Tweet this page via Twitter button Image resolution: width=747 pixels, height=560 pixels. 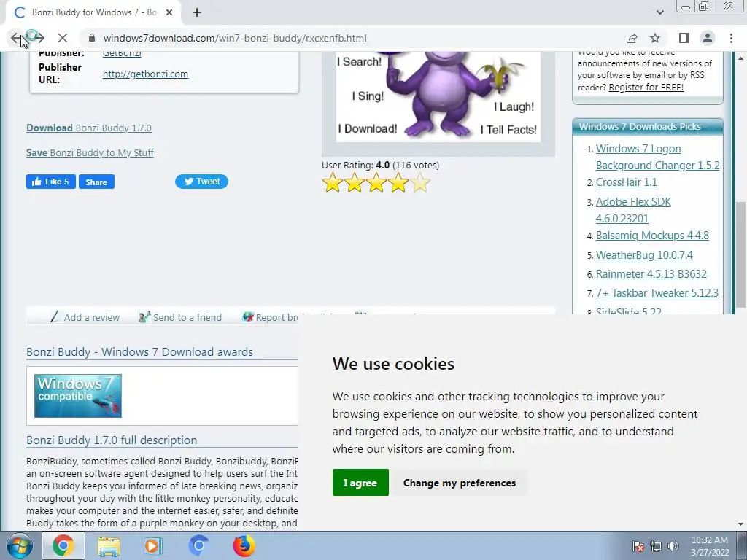[201, 182]
